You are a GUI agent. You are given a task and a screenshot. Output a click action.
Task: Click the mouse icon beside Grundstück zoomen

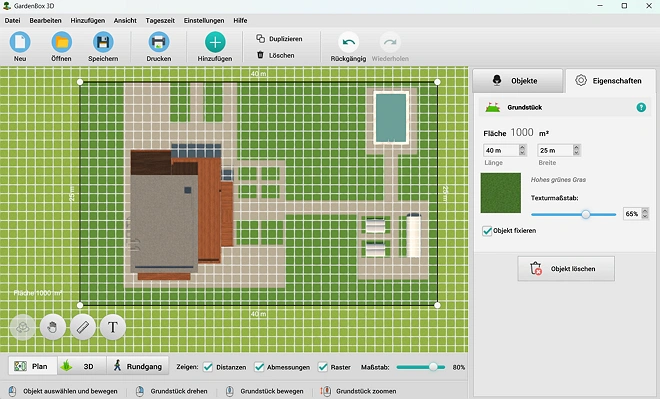click(325, 391)
